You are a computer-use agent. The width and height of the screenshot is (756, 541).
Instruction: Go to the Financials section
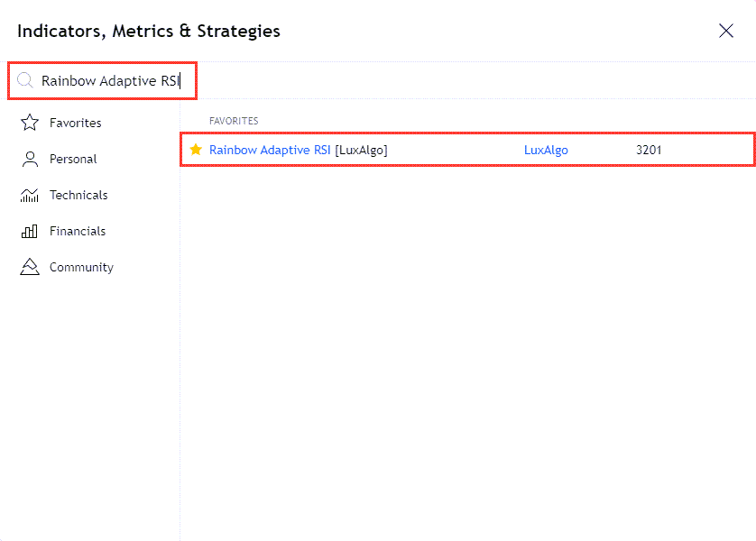pyautogui.click(x=78, y=231)
